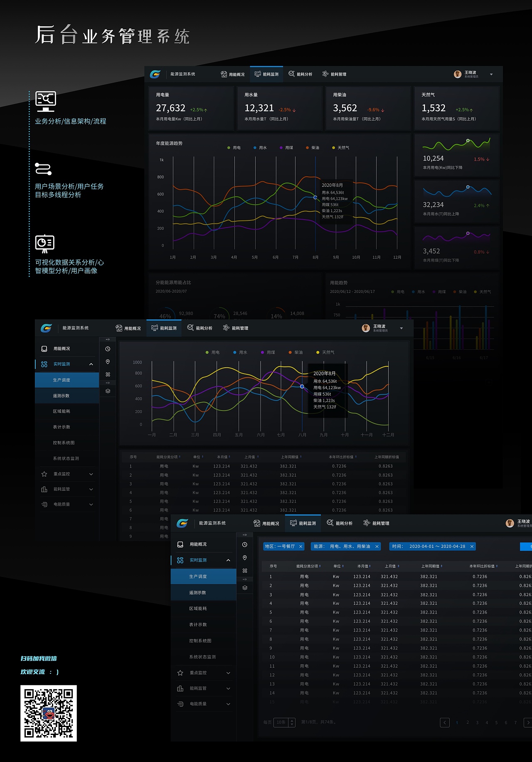The image size is (532, 762).
Task: Click 用能概况 tab icon in middle chart window
Action: coord(119,328)
